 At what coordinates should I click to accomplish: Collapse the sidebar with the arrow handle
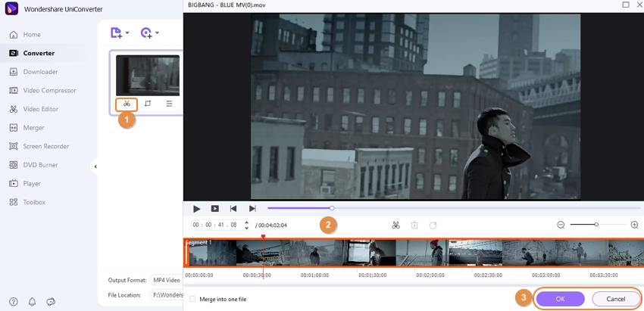point(95,166)
